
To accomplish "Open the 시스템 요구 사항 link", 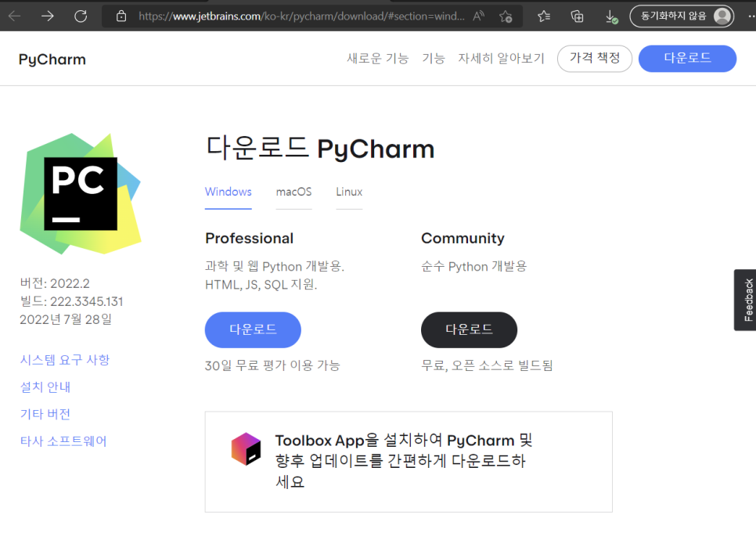I will coord(65,360).
